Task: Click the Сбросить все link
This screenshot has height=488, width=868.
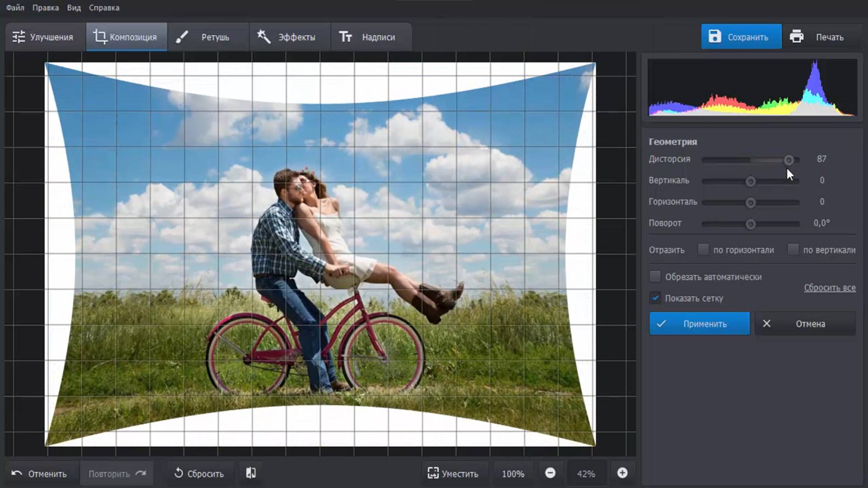Action: [x=829, y=287]
